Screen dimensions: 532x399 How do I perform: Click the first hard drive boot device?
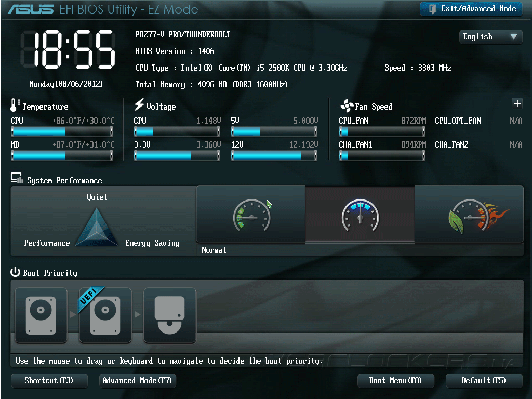click(41, 315)
